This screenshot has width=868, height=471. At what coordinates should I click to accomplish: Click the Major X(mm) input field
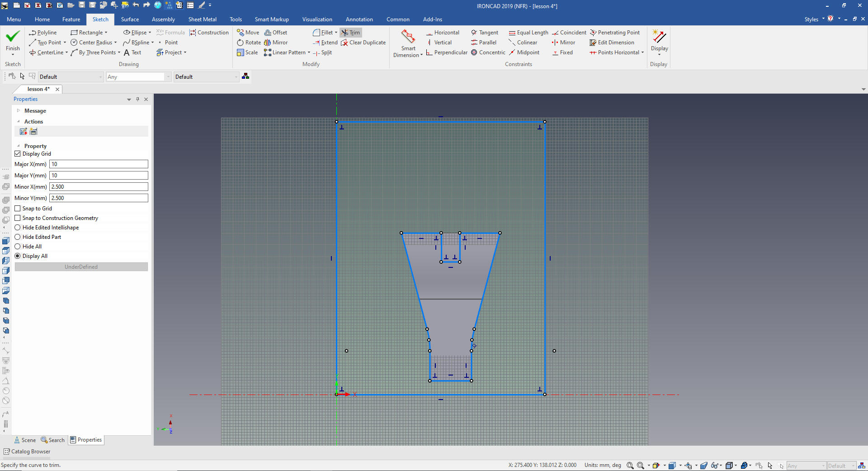(99, 164)
